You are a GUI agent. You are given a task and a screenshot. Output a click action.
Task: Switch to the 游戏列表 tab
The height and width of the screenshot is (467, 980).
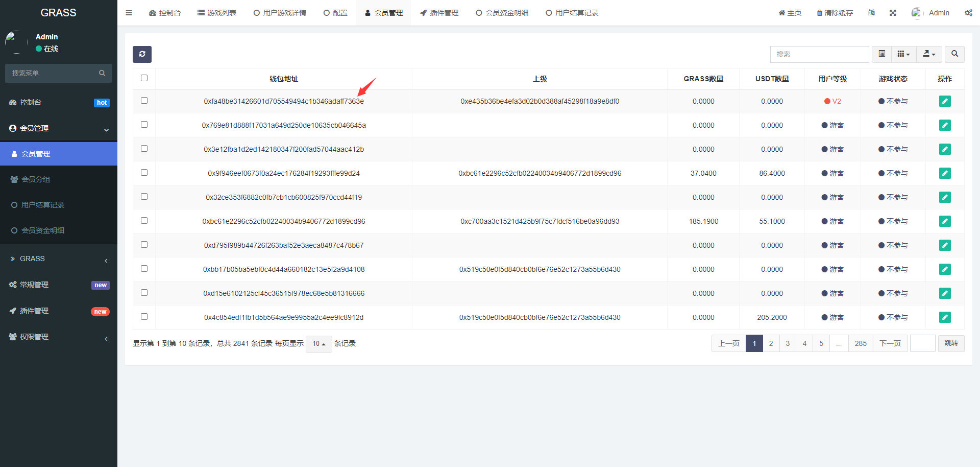click(x=217, y=13)
